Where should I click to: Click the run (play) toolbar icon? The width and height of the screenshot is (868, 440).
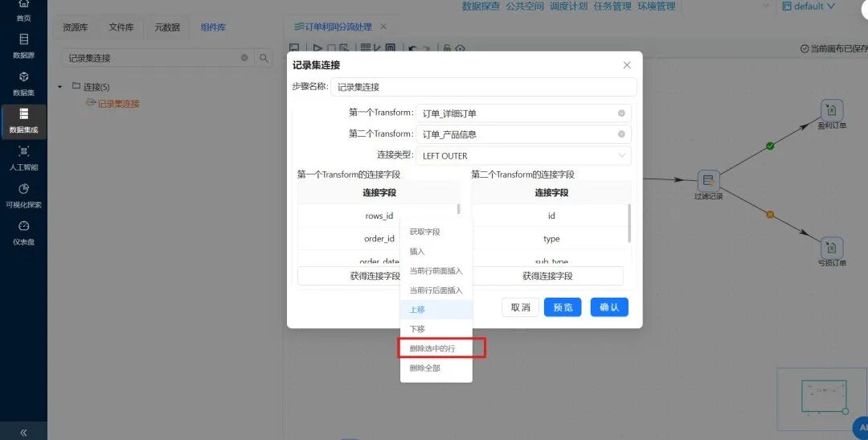317,48
